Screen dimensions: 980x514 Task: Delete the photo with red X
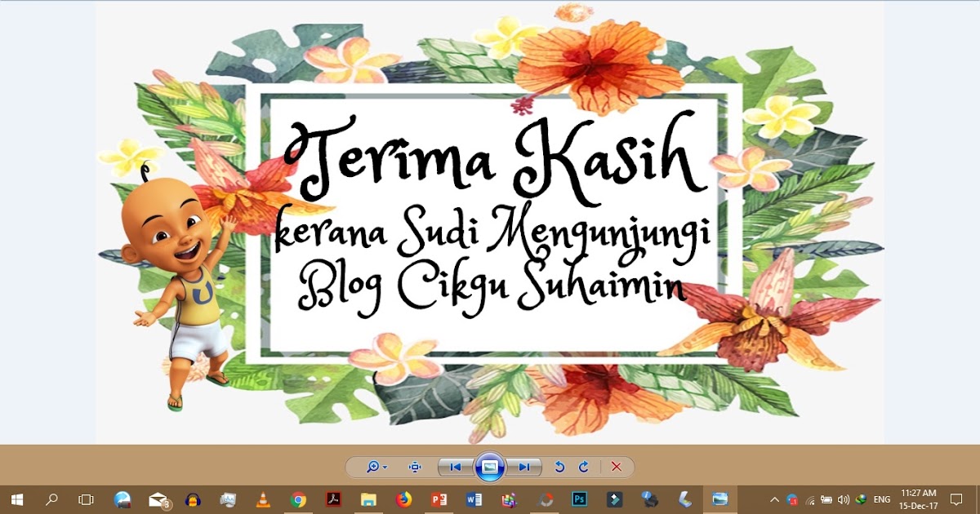click(x=617, y=467)
